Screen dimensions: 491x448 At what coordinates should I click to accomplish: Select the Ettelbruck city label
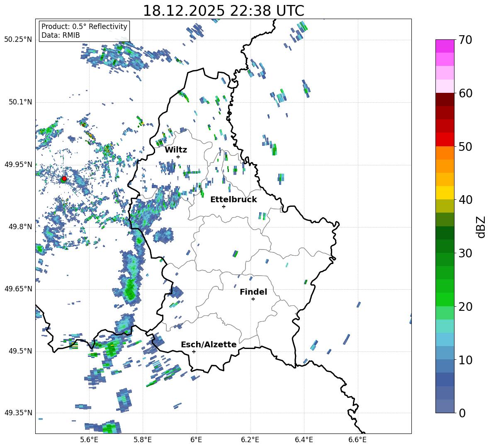click(x=233, y=199)
